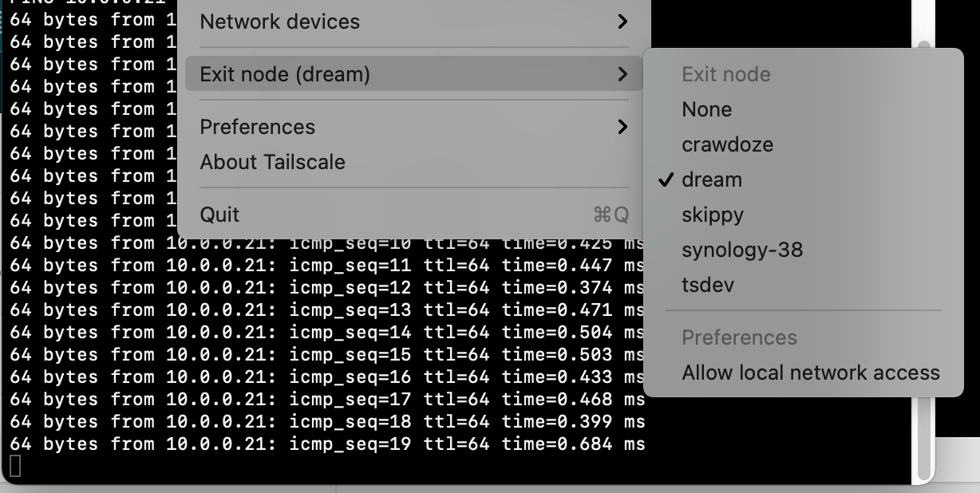
Task: Switch exit node to skippy
Action: click(713, 215)
